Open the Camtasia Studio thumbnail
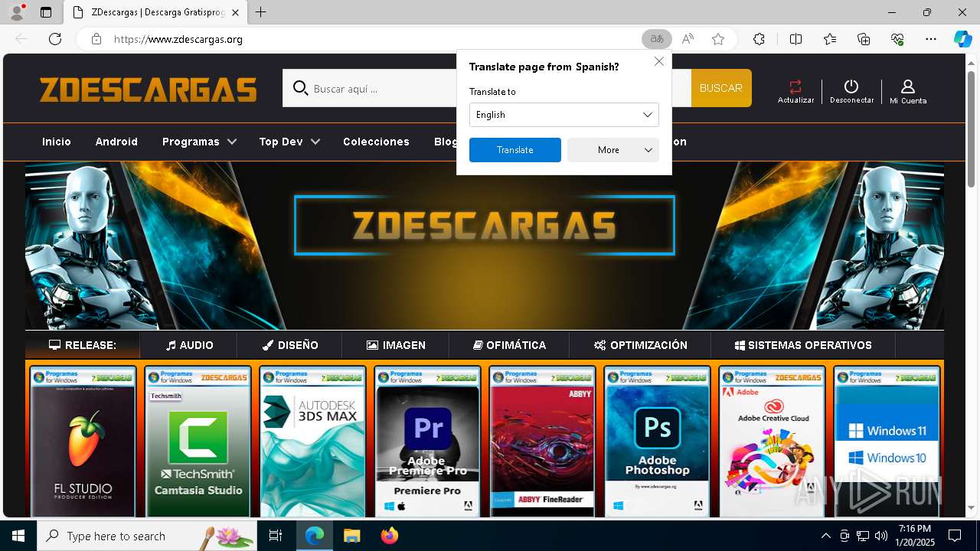The height and width of the screenshot is (551, 980). click(198, 442)
